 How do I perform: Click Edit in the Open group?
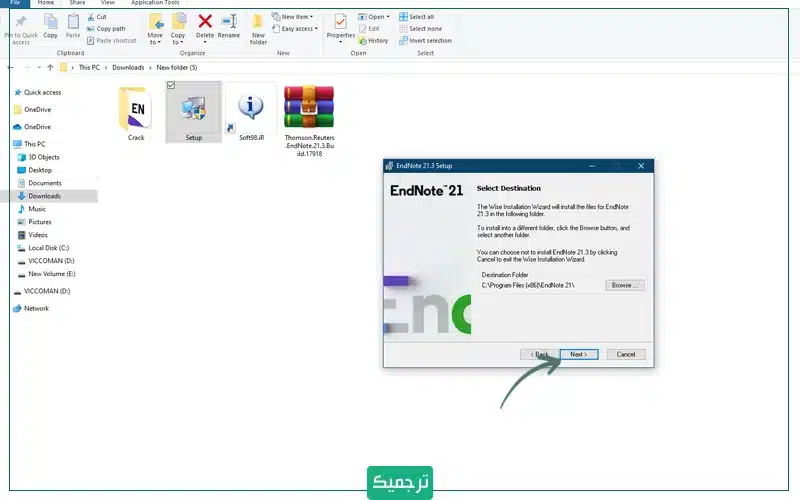coord(369,29)
